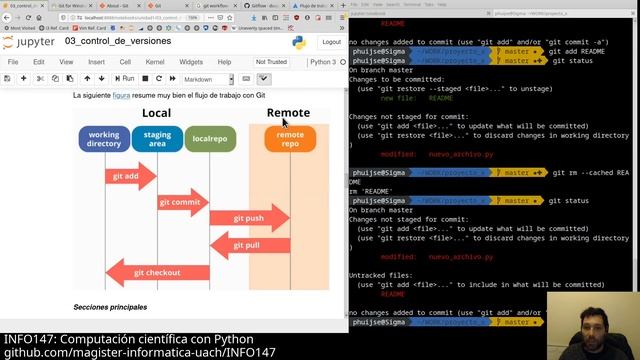
Task: Restart kernel and run all fast-forward icon
Action: point(173,79)
